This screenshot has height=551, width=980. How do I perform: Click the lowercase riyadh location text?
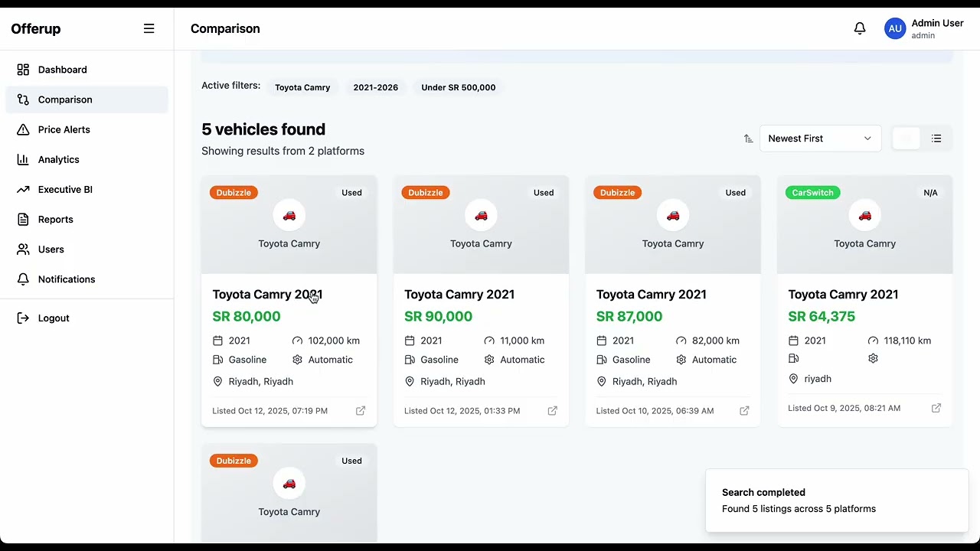[x=818, y=379]
